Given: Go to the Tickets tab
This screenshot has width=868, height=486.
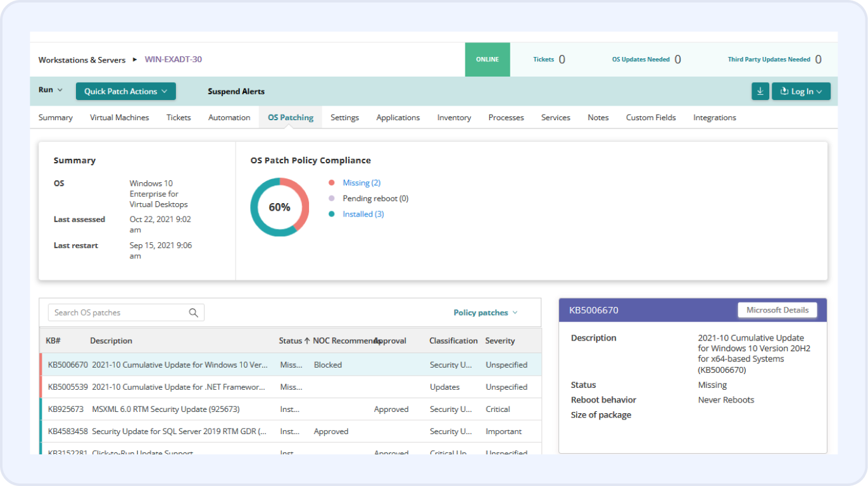Looking at the screenshot, I should [x=179, y=118].
